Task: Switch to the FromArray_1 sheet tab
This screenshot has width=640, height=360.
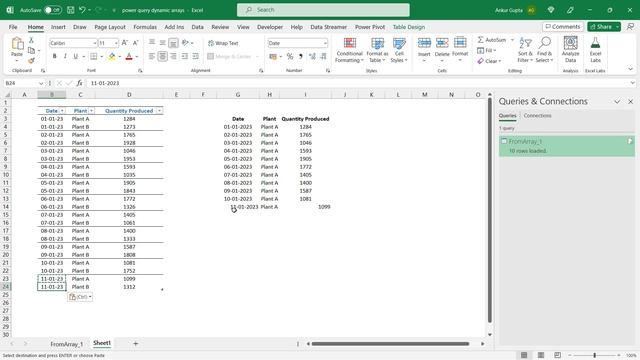Action: tap(67, 344)
